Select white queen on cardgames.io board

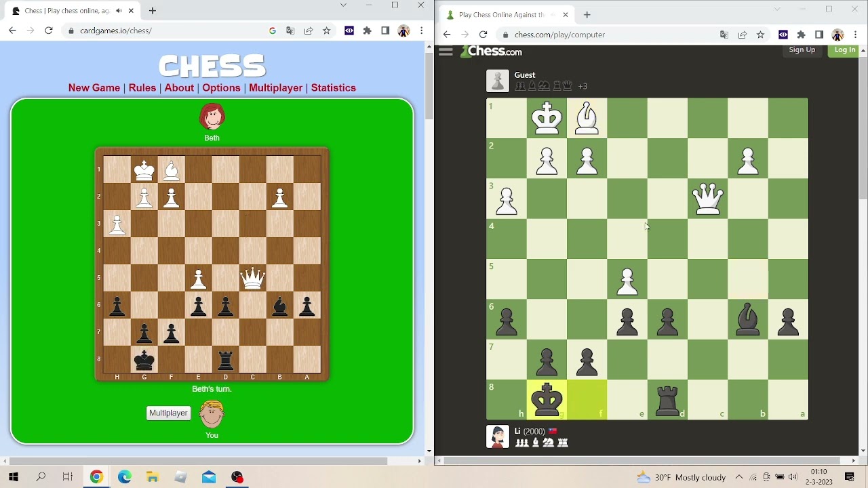pos(252,278)
